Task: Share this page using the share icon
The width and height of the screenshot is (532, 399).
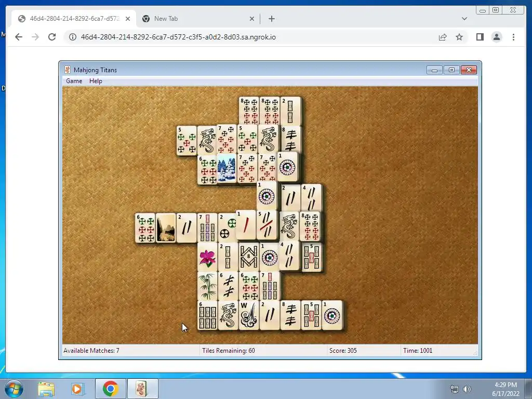Action: point(443,37)
